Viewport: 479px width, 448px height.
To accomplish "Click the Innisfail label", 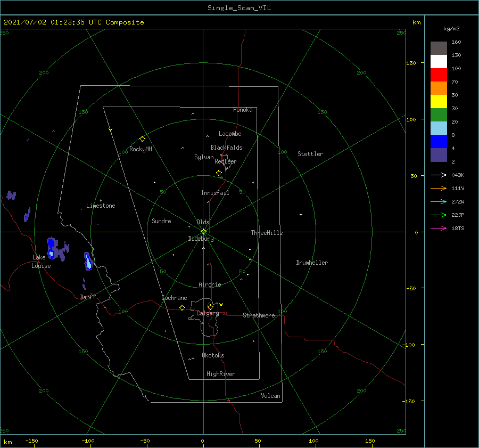I will coord(215,193).
